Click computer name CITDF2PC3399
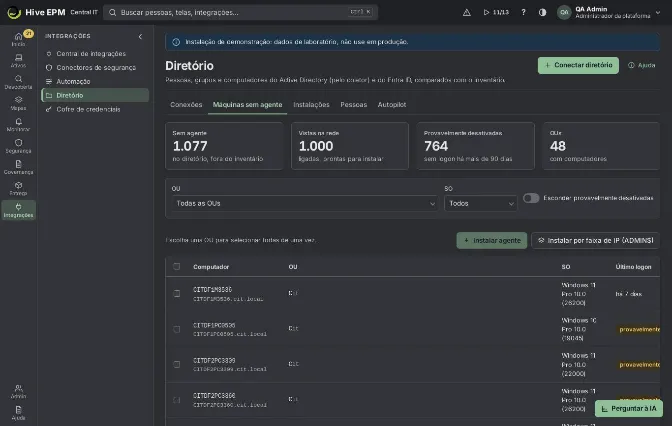Viewport: 672px width, 426px height. click(x=214, y=360)
